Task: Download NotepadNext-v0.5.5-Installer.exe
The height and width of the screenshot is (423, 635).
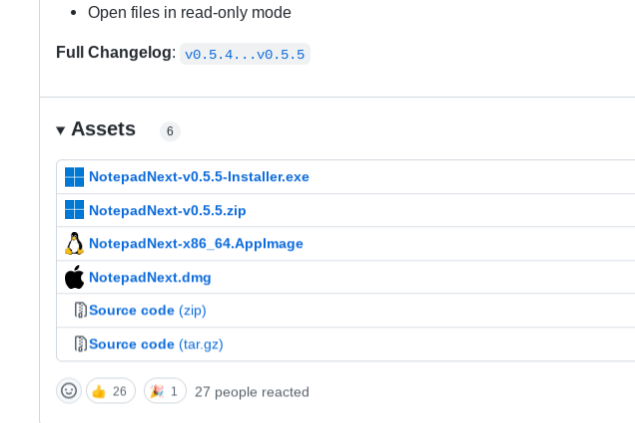Action: click(x=199, y=177)
